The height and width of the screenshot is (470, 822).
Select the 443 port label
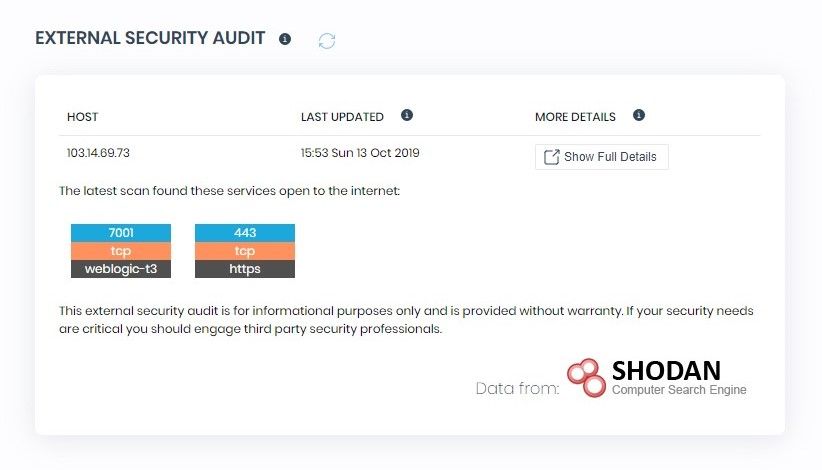(245, 233)
